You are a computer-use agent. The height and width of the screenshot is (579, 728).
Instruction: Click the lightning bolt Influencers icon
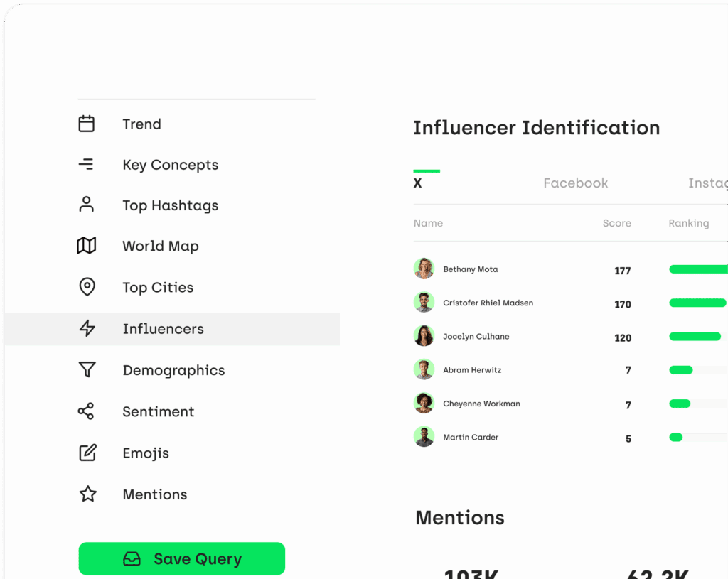[x=87, y=328]
